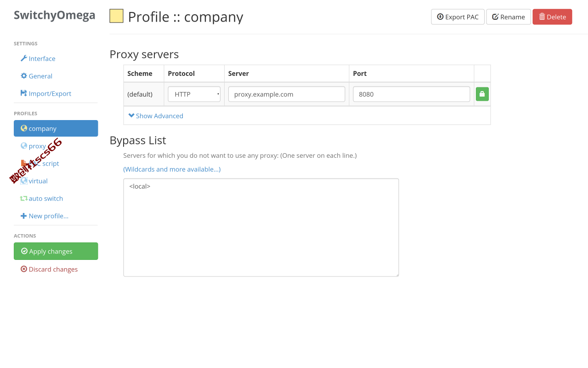Image resolution: width=588 pixels, height=368 pixels.
Task: Click the Bypass List heading
Action: click(x=138, y=140)
